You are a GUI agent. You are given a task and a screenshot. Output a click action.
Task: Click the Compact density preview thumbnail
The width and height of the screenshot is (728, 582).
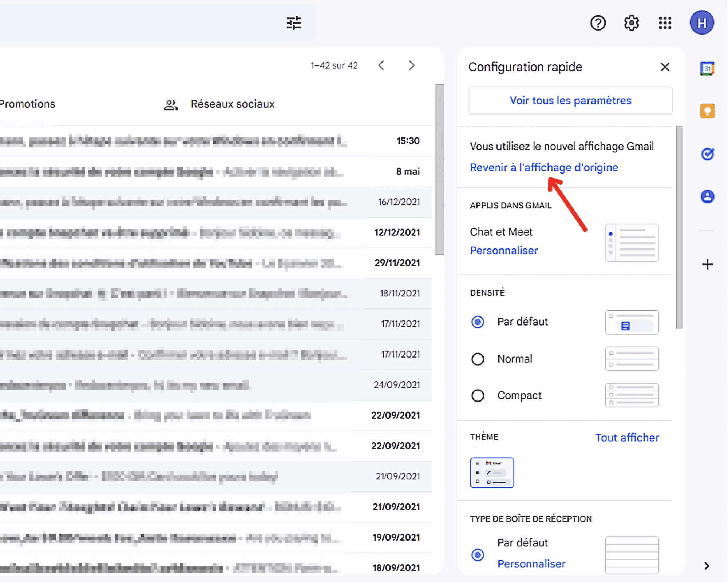[632, 395]
